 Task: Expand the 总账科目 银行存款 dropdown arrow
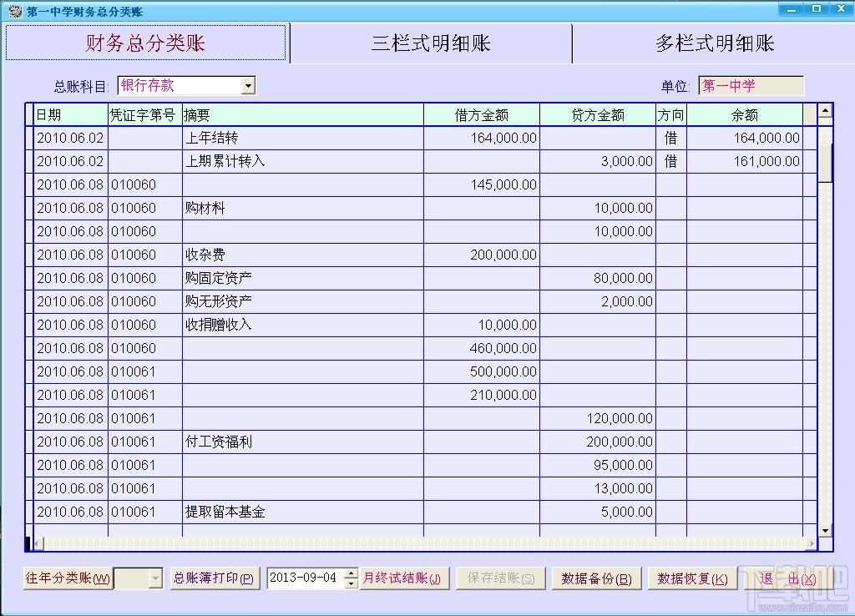click(248, 86)
